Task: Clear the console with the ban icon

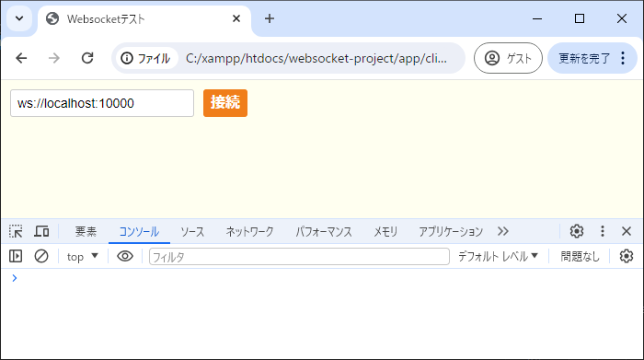Action: 41,257
